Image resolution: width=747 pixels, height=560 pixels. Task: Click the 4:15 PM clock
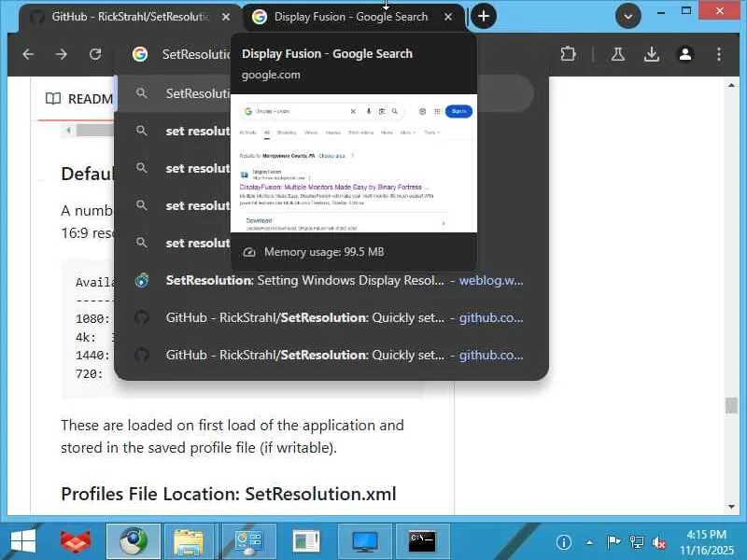click(x=707, y=534)
